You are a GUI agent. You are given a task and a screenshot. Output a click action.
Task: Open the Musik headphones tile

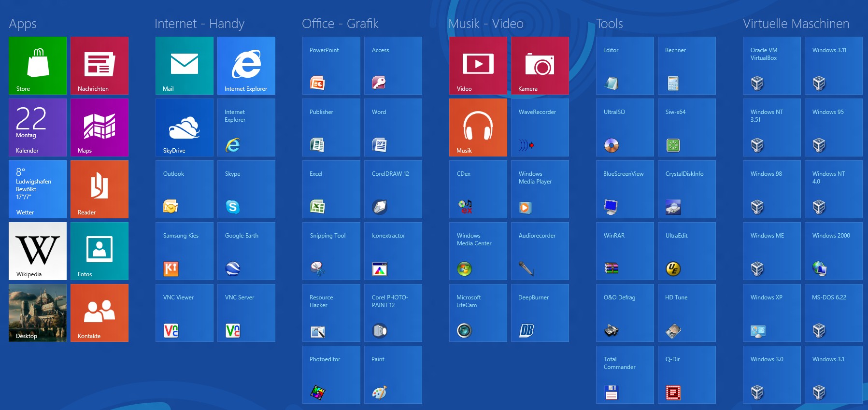[x=478, y=127]
